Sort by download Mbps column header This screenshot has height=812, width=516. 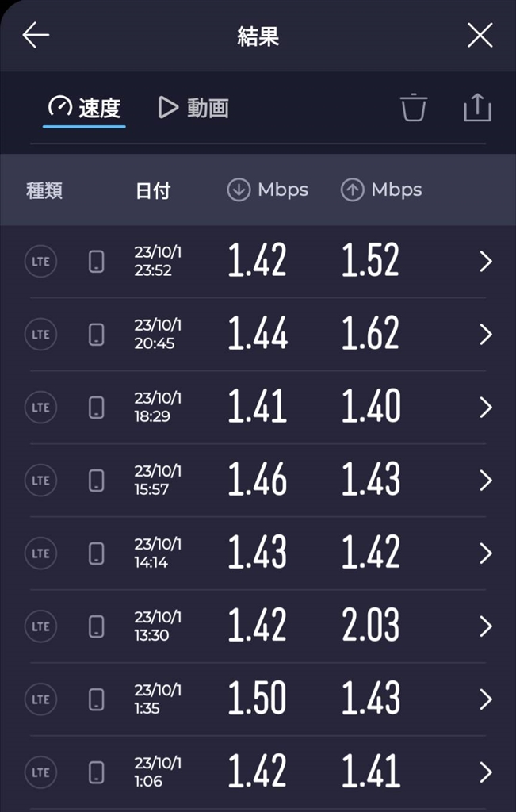(268, 190)
